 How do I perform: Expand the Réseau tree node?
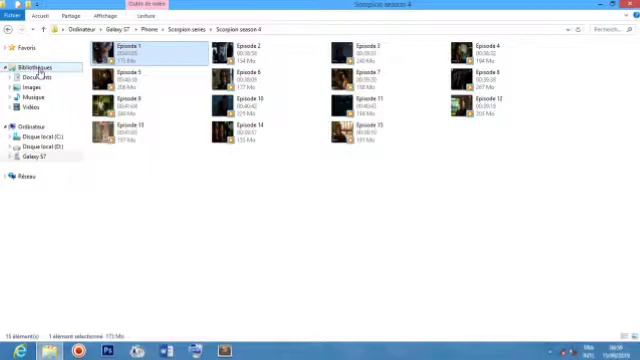coord(5,176)
